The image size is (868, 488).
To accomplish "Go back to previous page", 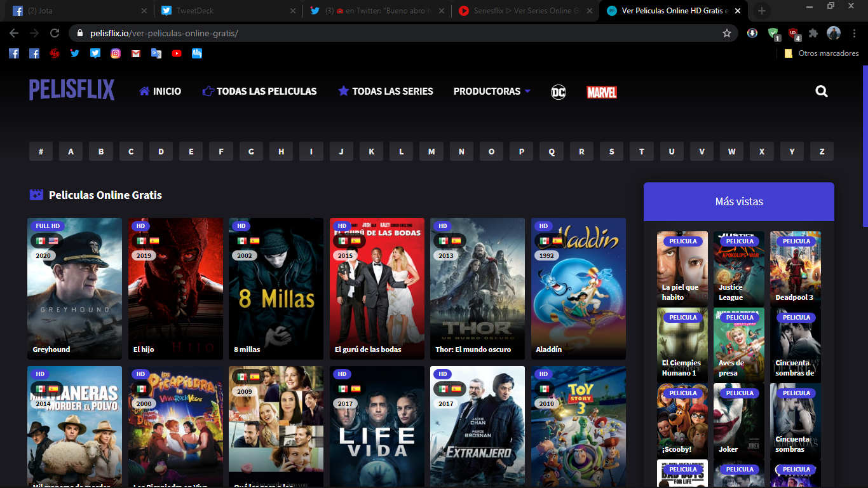I will click(14, 33).
